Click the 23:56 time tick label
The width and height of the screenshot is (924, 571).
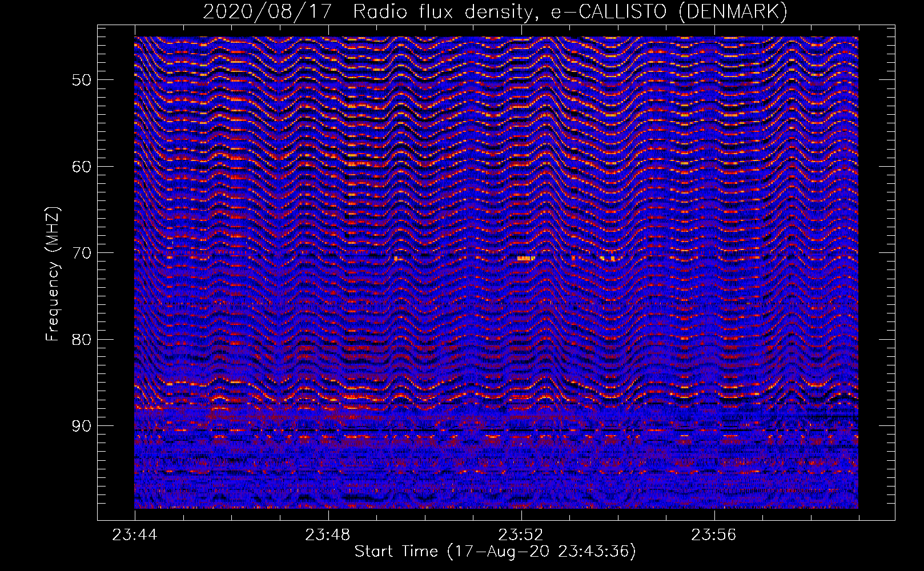coord(714,535)
